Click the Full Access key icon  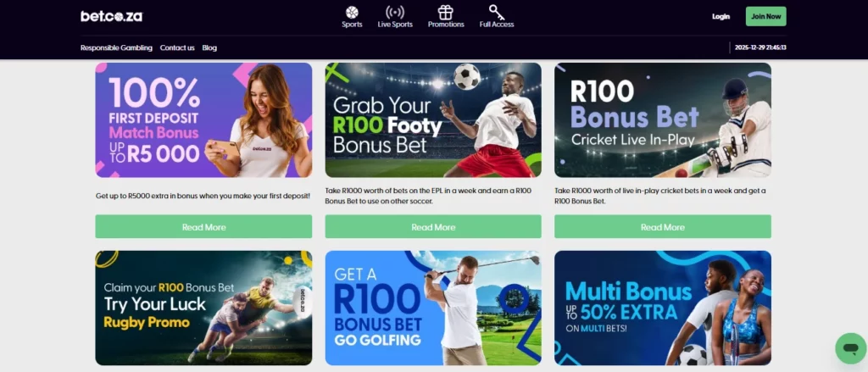497,12
